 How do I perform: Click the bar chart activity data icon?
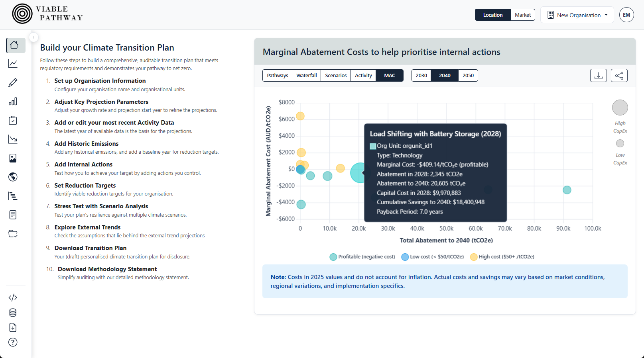click(13, 102)
